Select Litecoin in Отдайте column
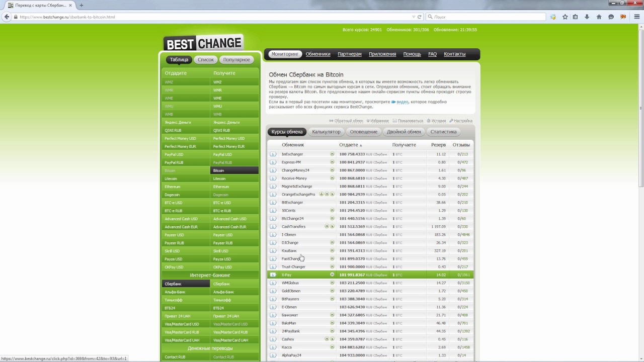The width and height of the screenshot is (644, 362). (186, 178)
